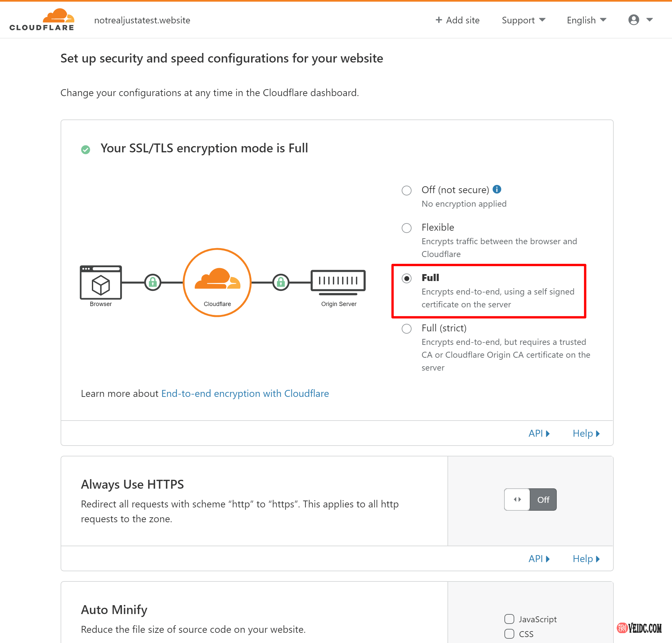
Task: Expand the account dropdown arrow
Action: (x=649, y=20)
